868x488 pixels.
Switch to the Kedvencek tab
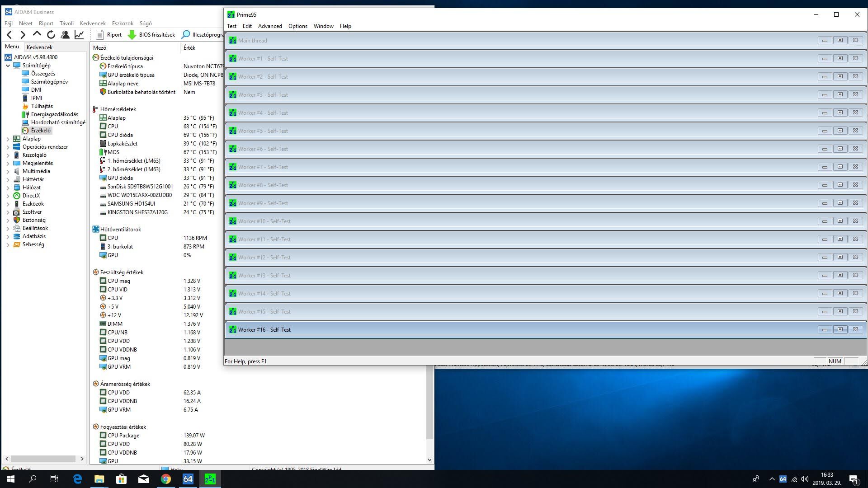point(39,47)
